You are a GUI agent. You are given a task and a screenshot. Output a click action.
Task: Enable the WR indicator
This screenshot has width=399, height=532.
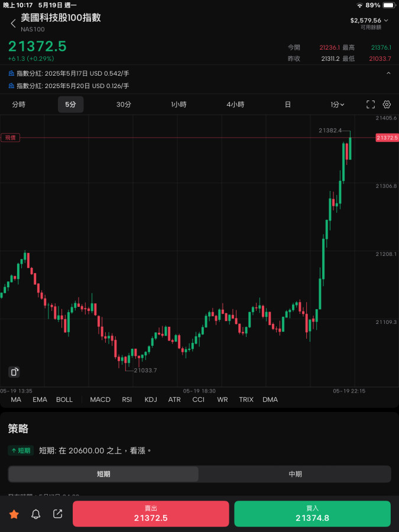click(223, 400)
